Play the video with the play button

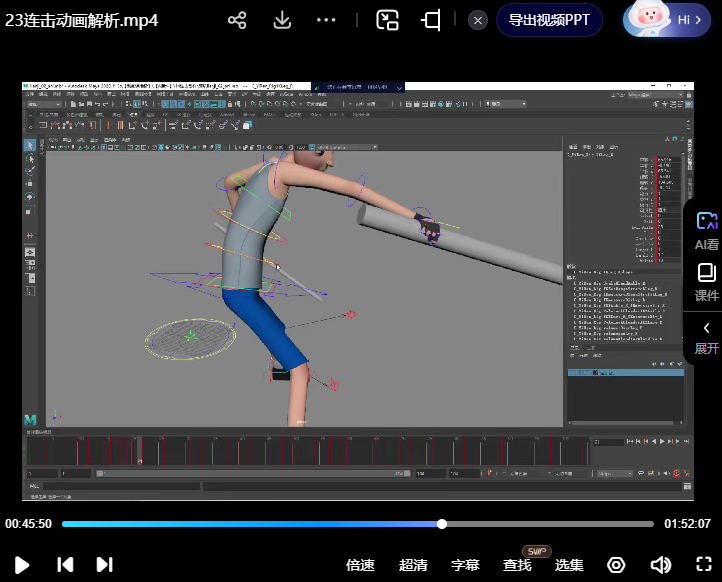pos(22,565)
